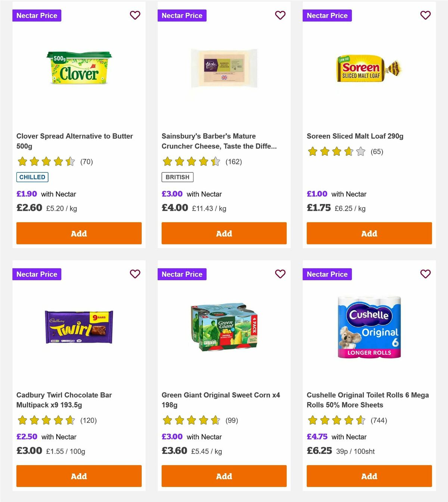Select the CHILLED tag under Clover Spread
The height and width of the screenshot is (502, 448).
pyautogui.click(x=32, y=177)
